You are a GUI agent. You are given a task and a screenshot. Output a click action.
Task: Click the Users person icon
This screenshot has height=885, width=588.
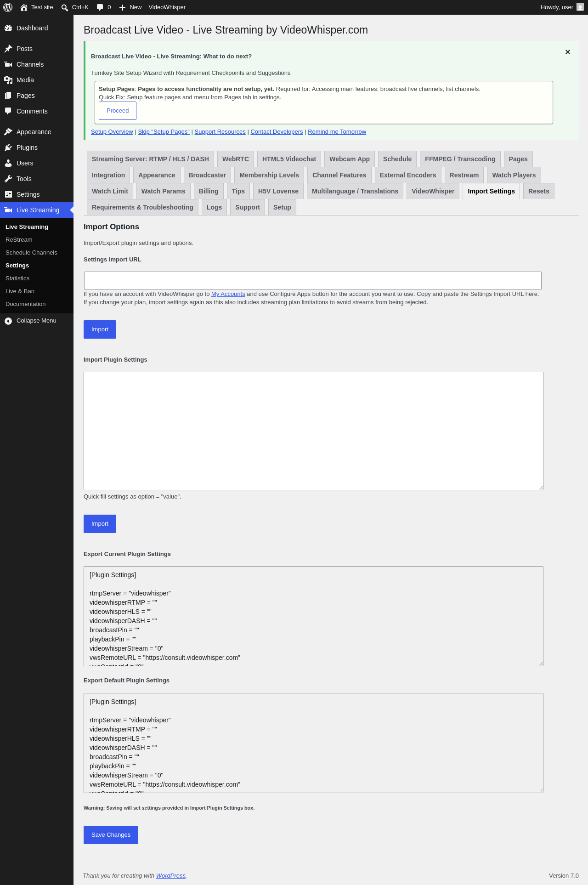tap(8, 163)
